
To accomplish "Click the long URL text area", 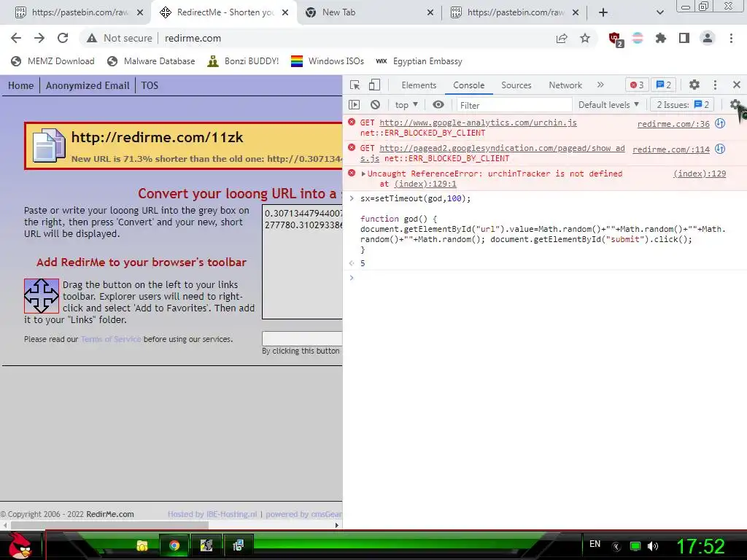I will tap(303, 262).
